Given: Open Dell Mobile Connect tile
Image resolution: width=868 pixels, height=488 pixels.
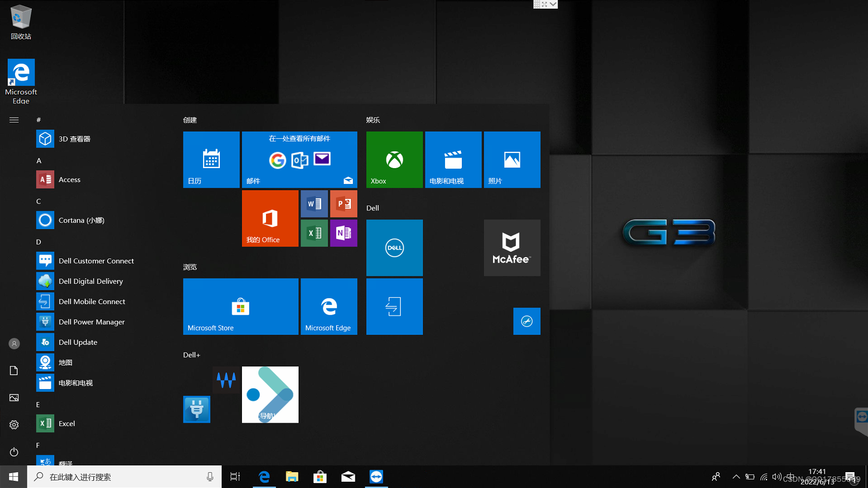Looking at the screenshot, I should [395, 306].
